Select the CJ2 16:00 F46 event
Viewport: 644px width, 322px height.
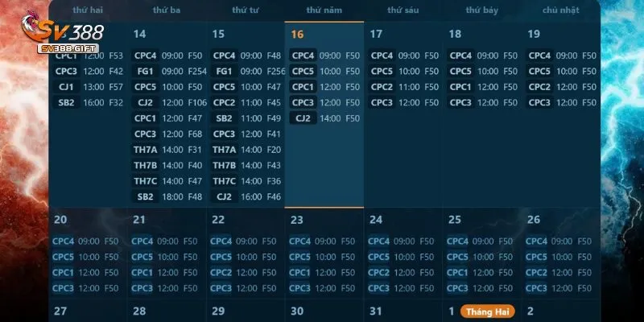(x=247, y=196)
